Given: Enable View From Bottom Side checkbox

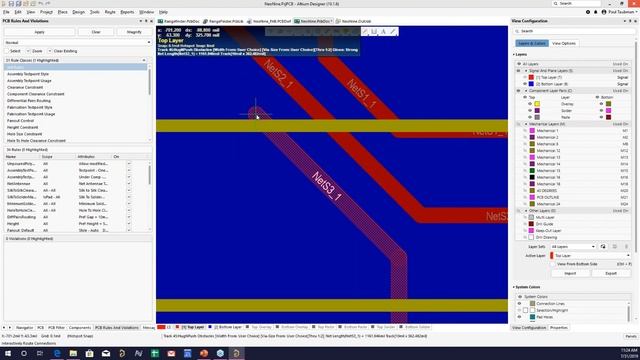Looking at the screenshot, I should click(x=553, y=264).
